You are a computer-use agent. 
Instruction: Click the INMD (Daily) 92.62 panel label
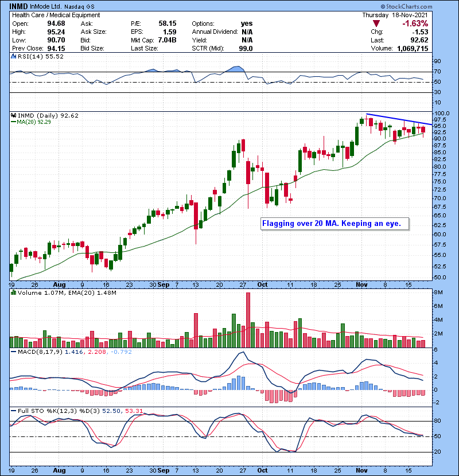[48, 116]
